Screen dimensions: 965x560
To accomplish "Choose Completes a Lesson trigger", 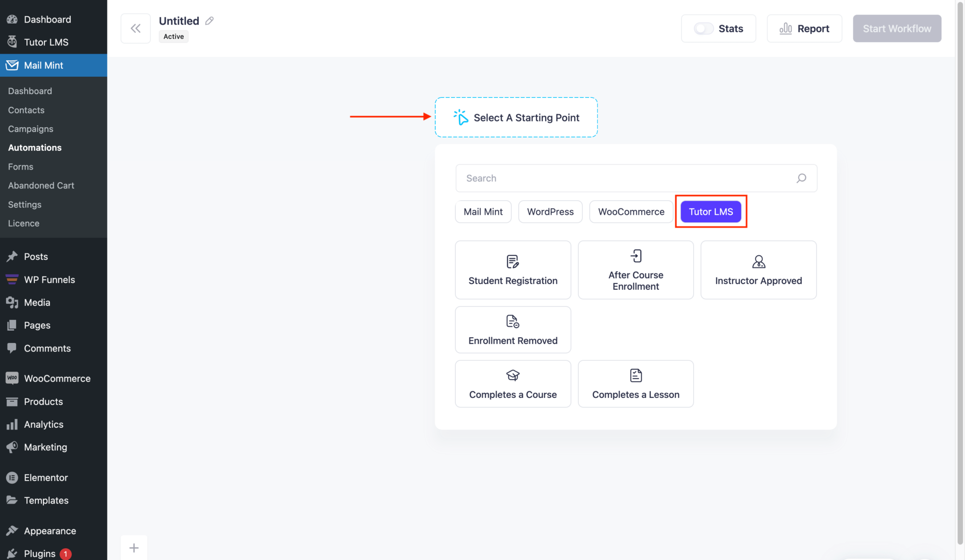I will click(x=636, y=384).
